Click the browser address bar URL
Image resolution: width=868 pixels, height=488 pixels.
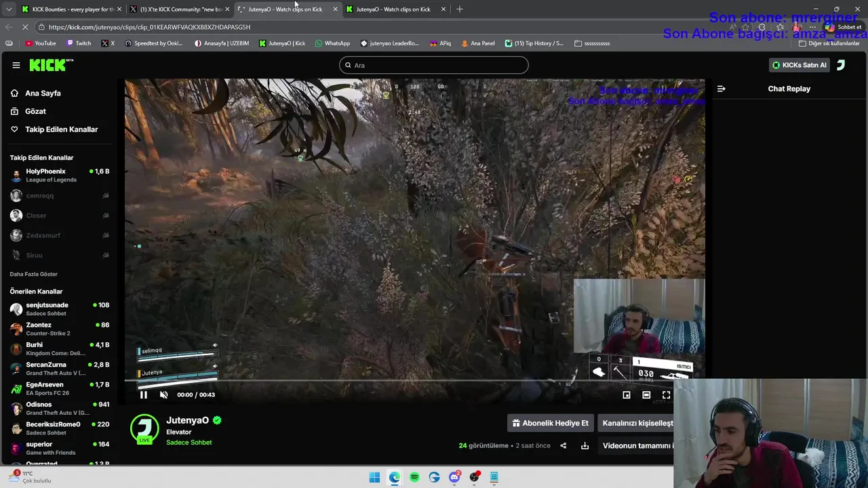(149, 27)
